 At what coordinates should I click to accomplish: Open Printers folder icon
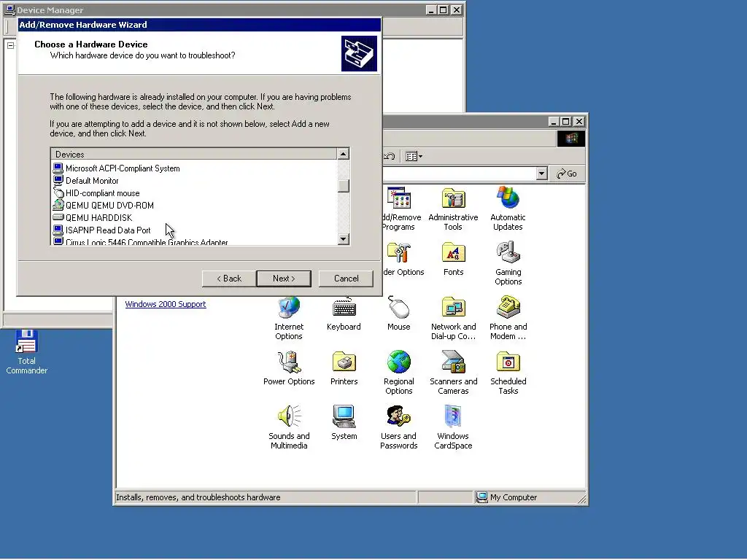click(x=344, y=368)
